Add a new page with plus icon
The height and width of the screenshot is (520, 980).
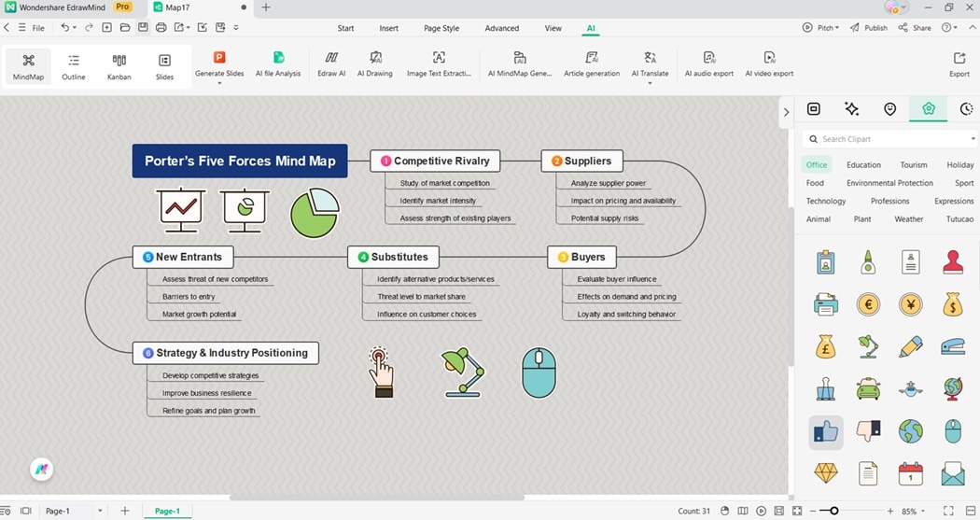coord(124,511)
